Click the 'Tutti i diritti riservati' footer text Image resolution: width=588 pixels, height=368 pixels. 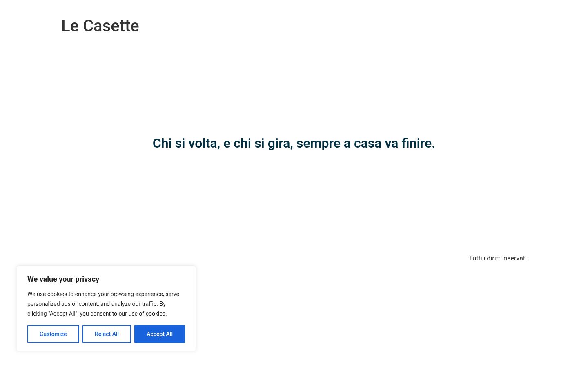498,258
